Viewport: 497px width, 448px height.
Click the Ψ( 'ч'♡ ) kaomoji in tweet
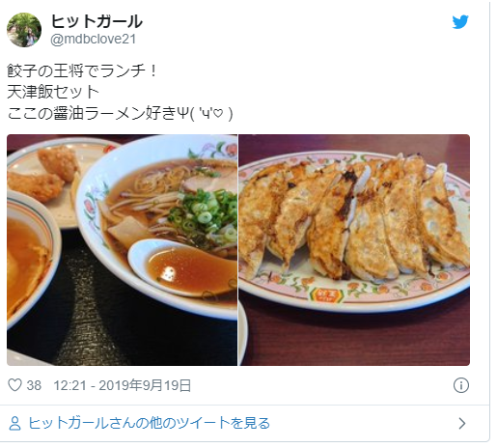205,113
